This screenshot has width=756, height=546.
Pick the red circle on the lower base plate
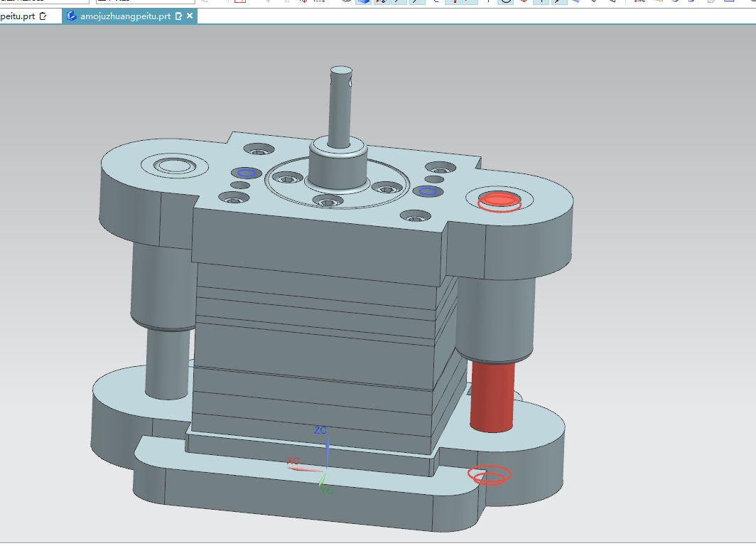[489, 474]
